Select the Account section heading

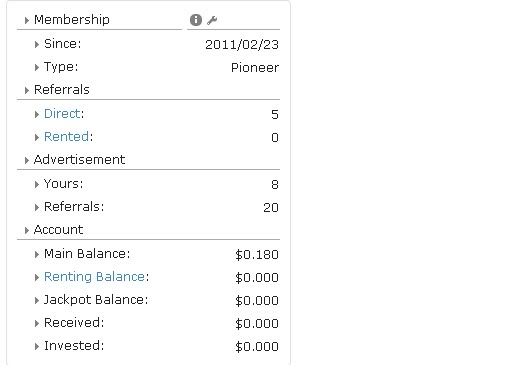(x=58, y=230)
